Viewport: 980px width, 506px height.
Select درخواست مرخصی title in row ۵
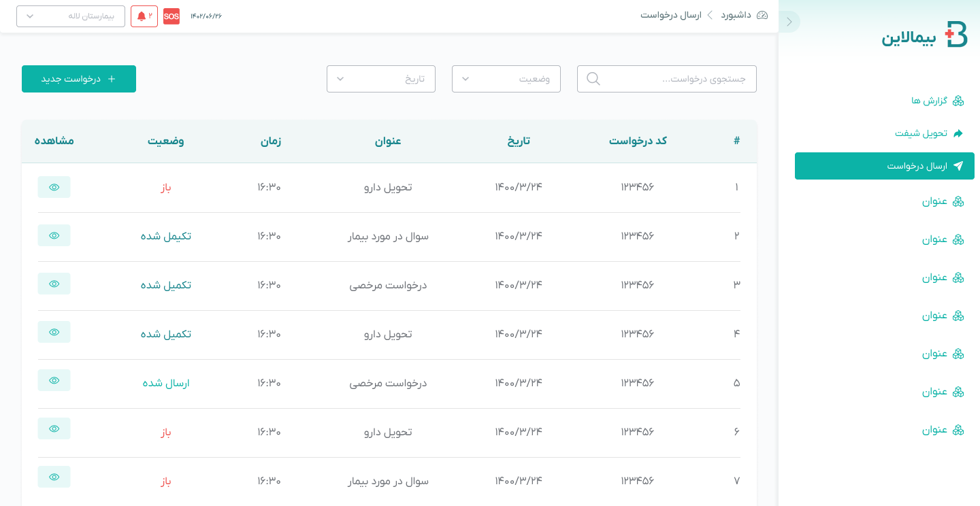pyautogui.click(x=388, y=383)
